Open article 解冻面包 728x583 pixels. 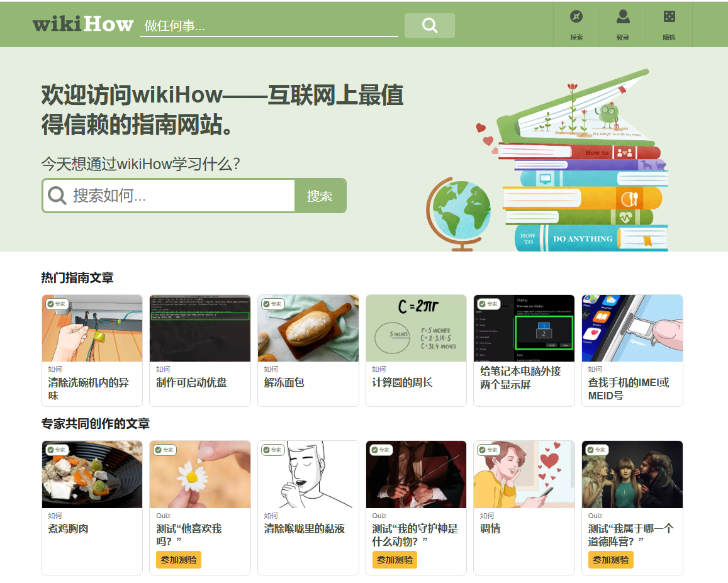pyautogui.click(x=284, y=382)
